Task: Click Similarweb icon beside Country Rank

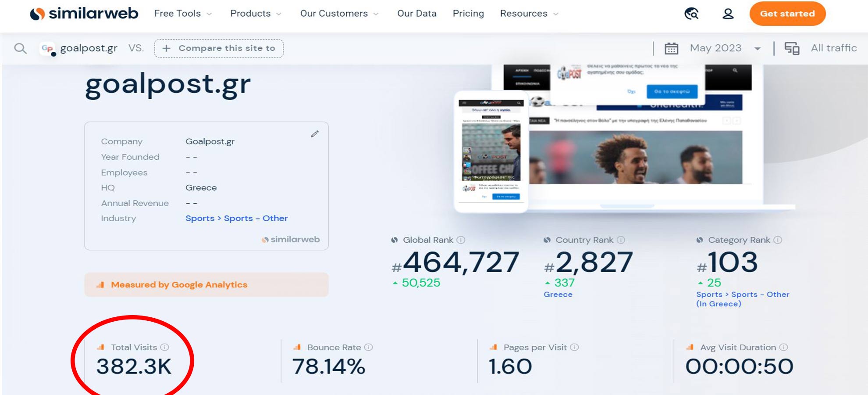Action: click(x=547, y=240)
